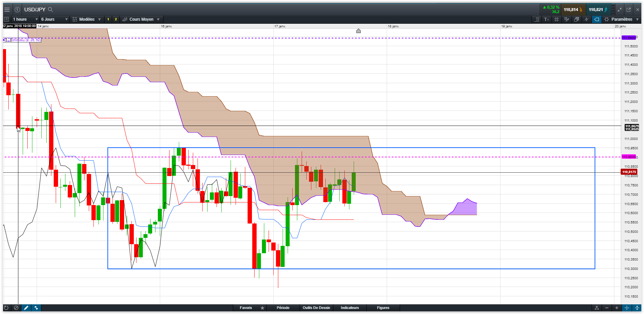Open the list panel icon left of 1 heure
Image resolution: width=644 pixels, height=314 pixels.
6,19
